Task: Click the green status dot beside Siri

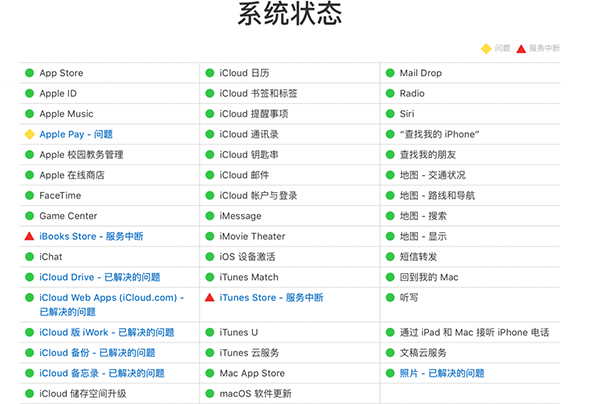Action: (390, 114)
